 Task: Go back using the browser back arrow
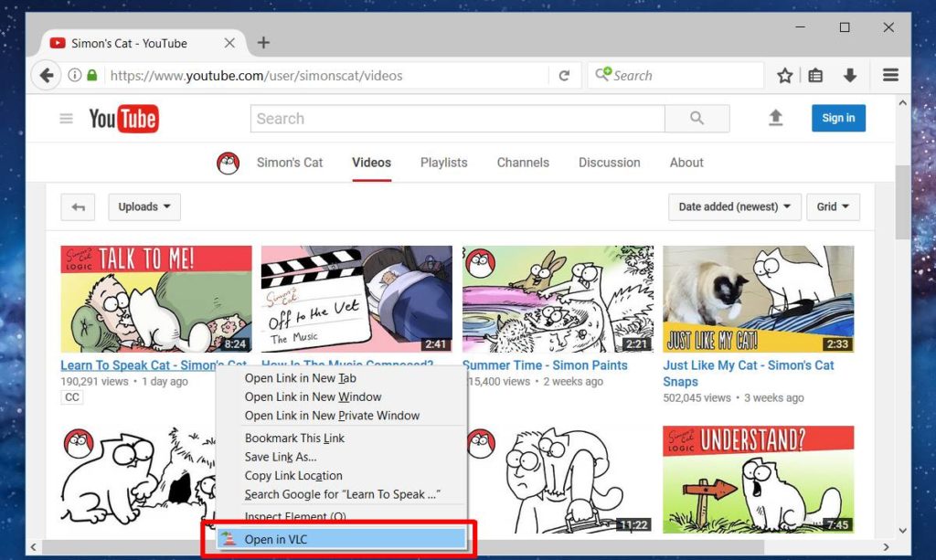pyautogui.click(x=45, y=75)
